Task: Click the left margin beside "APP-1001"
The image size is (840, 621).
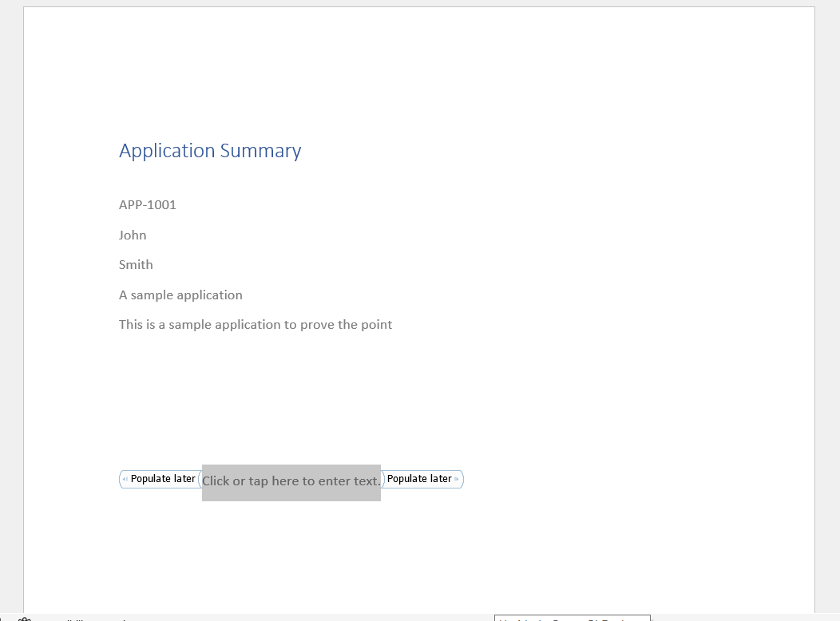Action: coord(72,205)
